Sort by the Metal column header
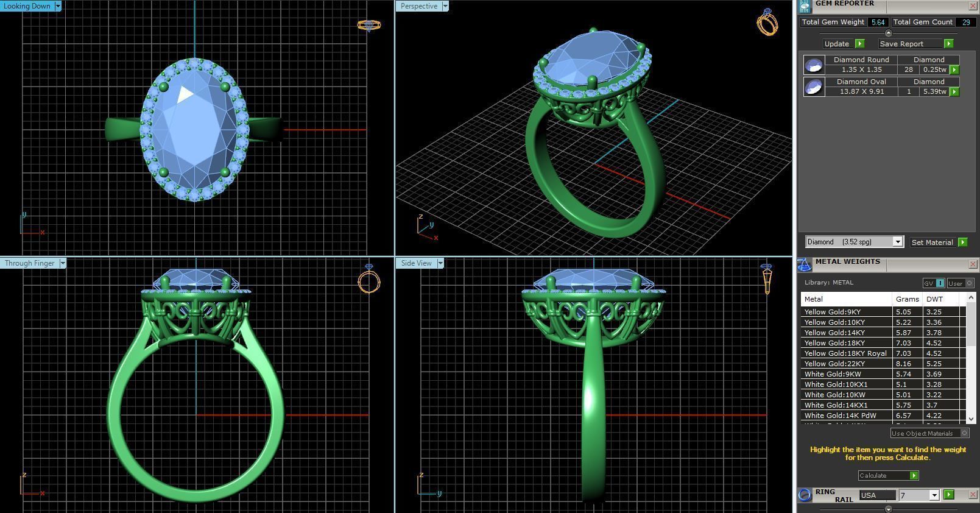The height and width of the screenshot is (513, 980). [x=846, y=299]
